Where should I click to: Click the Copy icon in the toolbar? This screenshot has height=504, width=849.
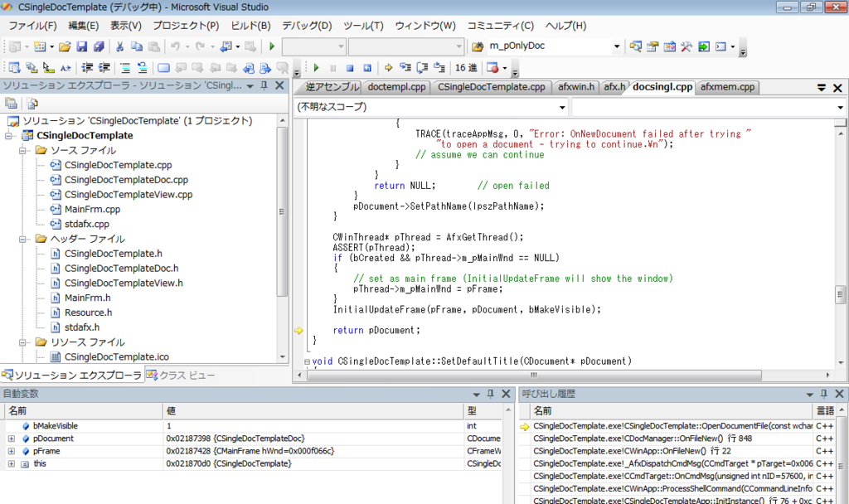[x=137, y=46]
